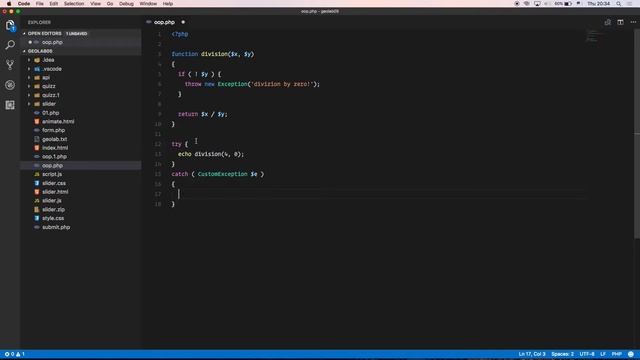This screenshot has width=640, height=360.
Task: Open animate.html in the file tree
Action: tap(58, 122)
